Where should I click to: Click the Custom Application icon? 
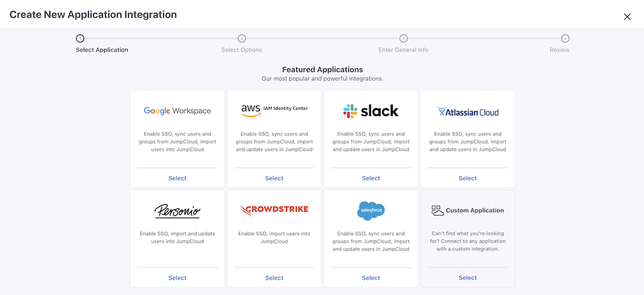tap(438, 211)
